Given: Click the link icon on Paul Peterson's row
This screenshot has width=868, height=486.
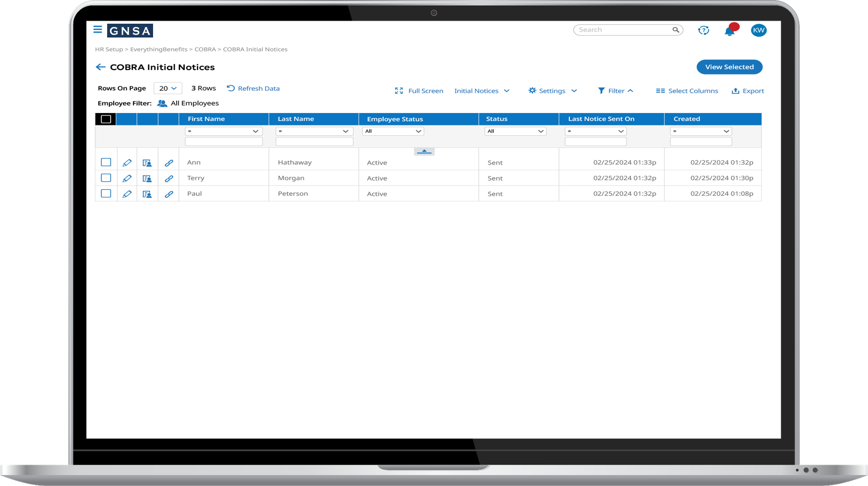Looking at the screenshot, I should [x=168, y=193].
